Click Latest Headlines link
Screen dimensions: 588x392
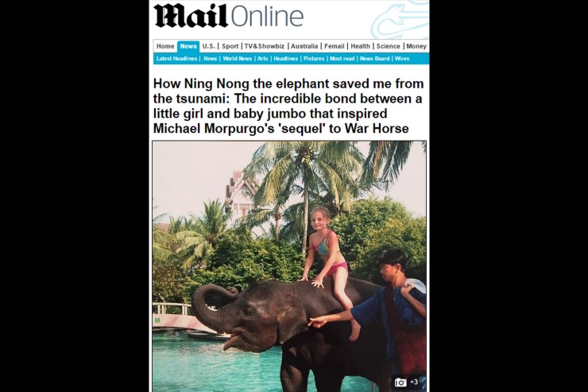[x=176, y=59]
